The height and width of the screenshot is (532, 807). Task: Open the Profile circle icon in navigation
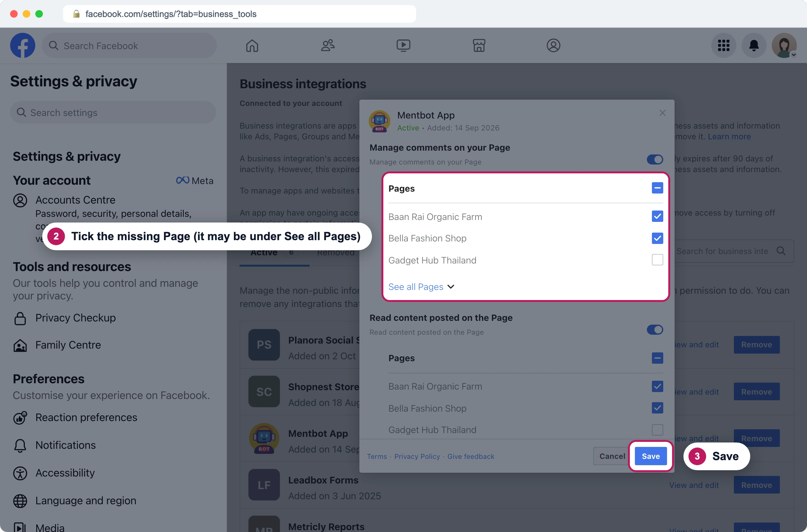point(553,45)
